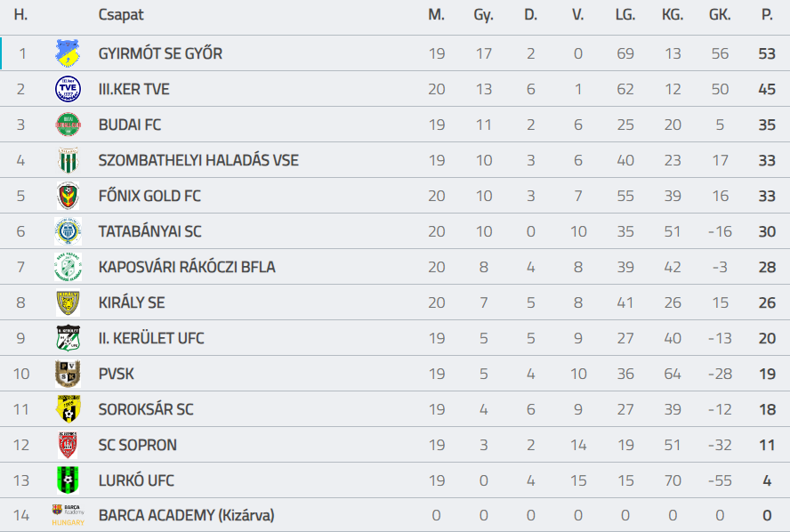Click the LG. goals scored header

(x=625, y=15)
